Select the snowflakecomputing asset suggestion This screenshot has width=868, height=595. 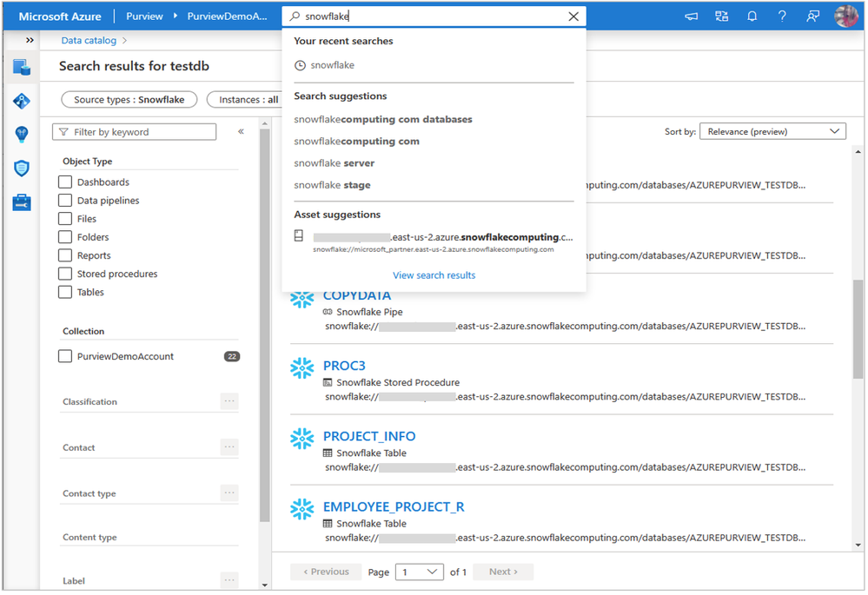pos(434,241)
